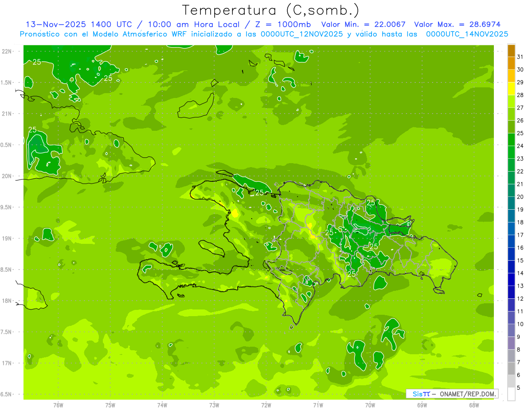The width and height of the screenshot is (532, 411).
Task: Click the 71W longitude axis label
Action: point(318,405)
